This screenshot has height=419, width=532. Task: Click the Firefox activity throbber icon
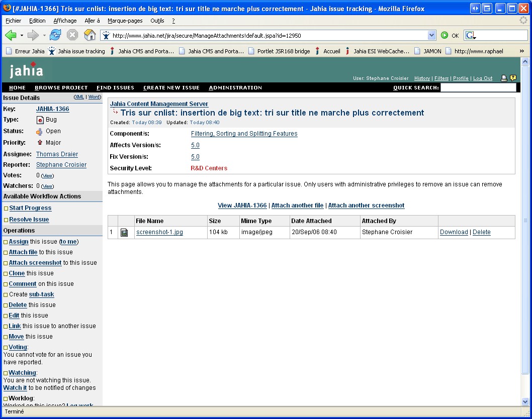[x=523, y=20]
